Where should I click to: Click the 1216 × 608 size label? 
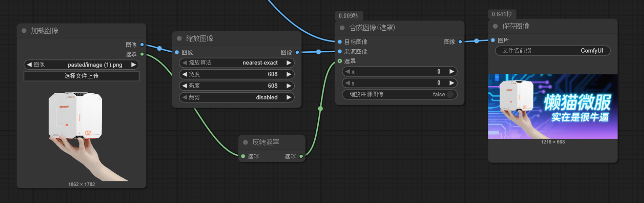click(553, 142)
